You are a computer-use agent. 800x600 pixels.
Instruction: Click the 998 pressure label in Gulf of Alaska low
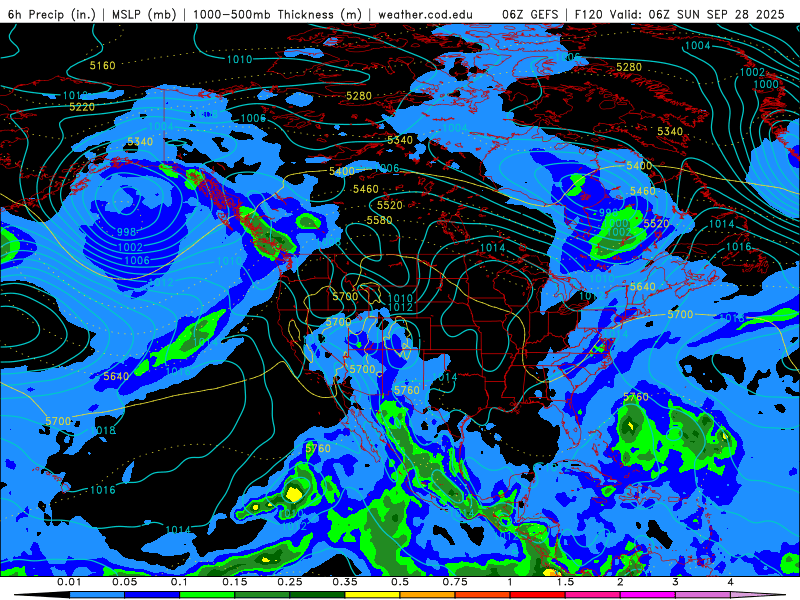tap(127, 232)
